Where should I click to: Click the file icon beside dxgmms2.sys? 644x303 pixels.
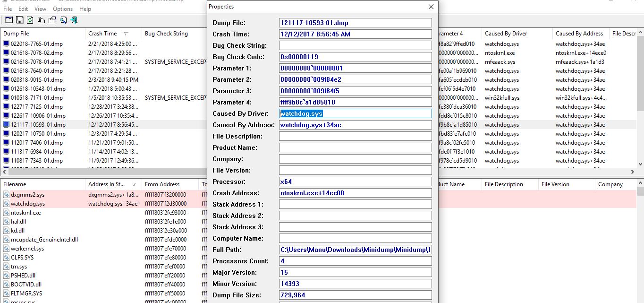[6, 195]
